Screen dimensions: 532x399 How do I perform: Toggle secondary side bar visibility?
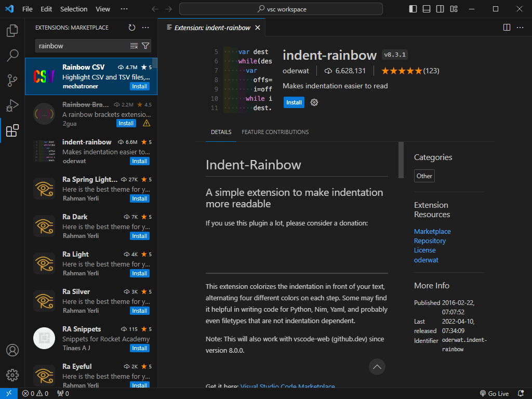pyautogui.click(x=440, y=9)
